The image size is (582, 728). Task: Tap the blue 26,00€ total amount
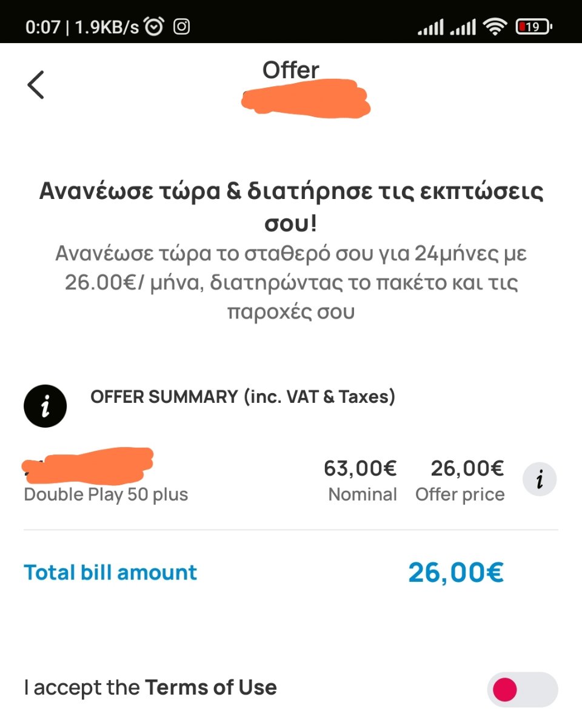(456, 572)
